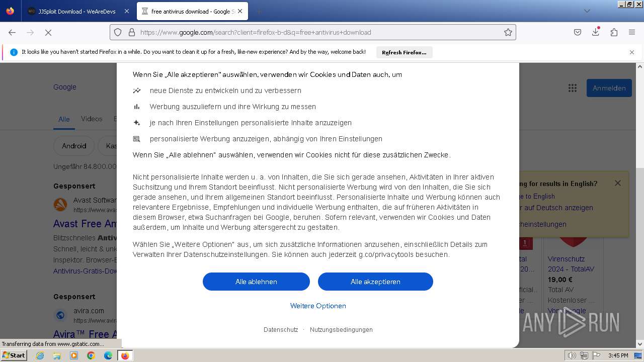The image size is (644, 362).
Task: Close the JJSploit Download tab
Action: 126,11
